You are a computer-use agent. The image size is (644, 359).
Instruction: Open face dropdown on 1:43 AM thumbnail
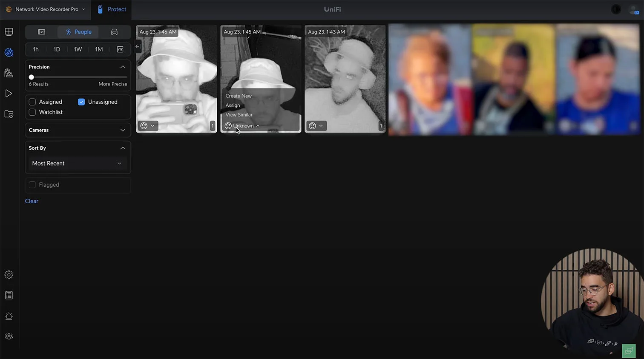(x=316, y=126)
